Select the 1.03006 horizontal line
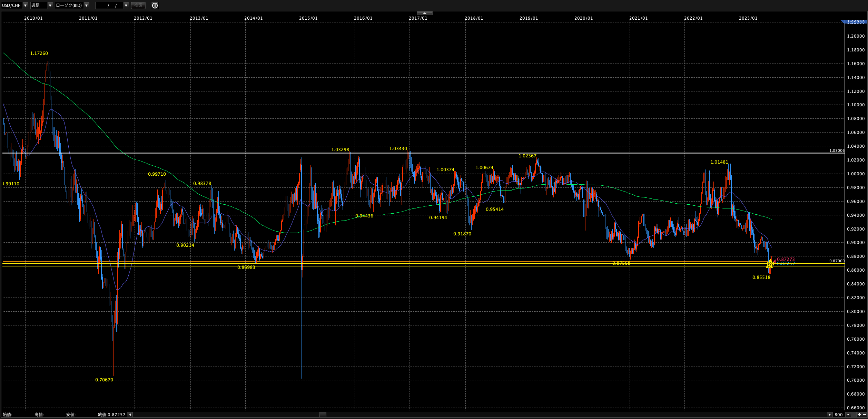868x419 pixels. point(414,153)
